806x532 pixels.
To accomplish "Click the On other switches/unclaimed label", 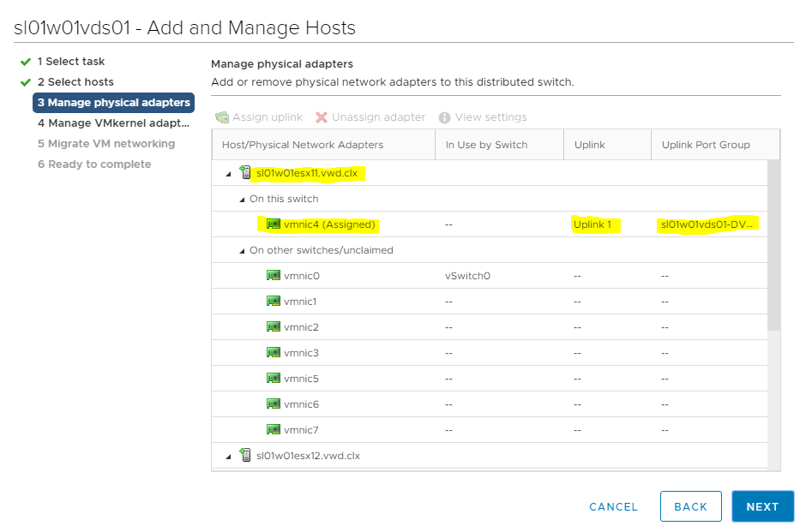I will tap(322, 250).
